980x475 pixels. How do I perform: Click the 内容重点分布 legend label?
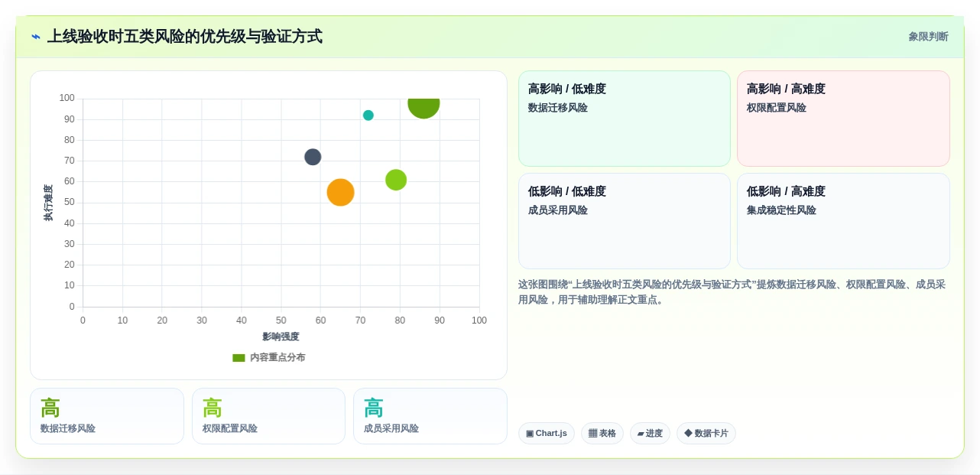277,358
